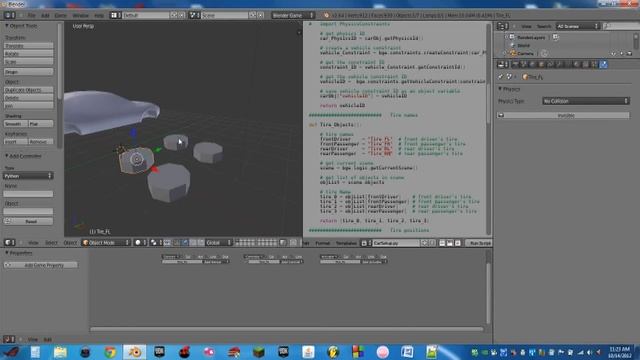Open the Game menu in the Blender header

(x=60, y=16)
